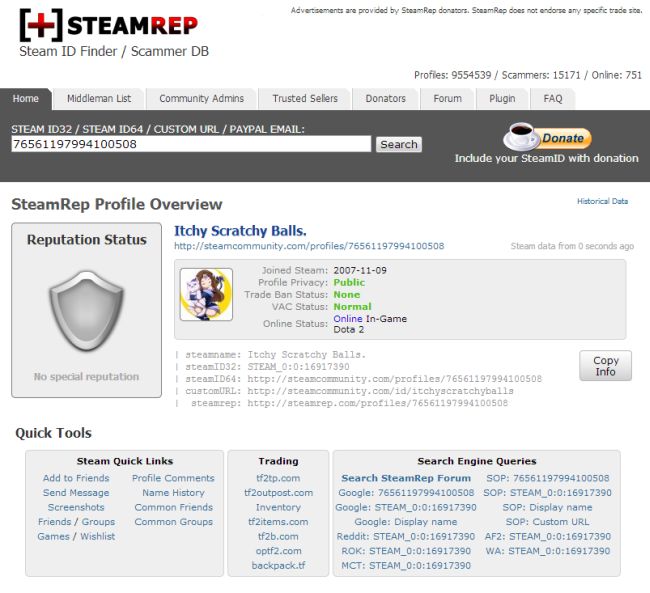Open the Community Admins tab
The image size is (650, 593).
(201, 99)
